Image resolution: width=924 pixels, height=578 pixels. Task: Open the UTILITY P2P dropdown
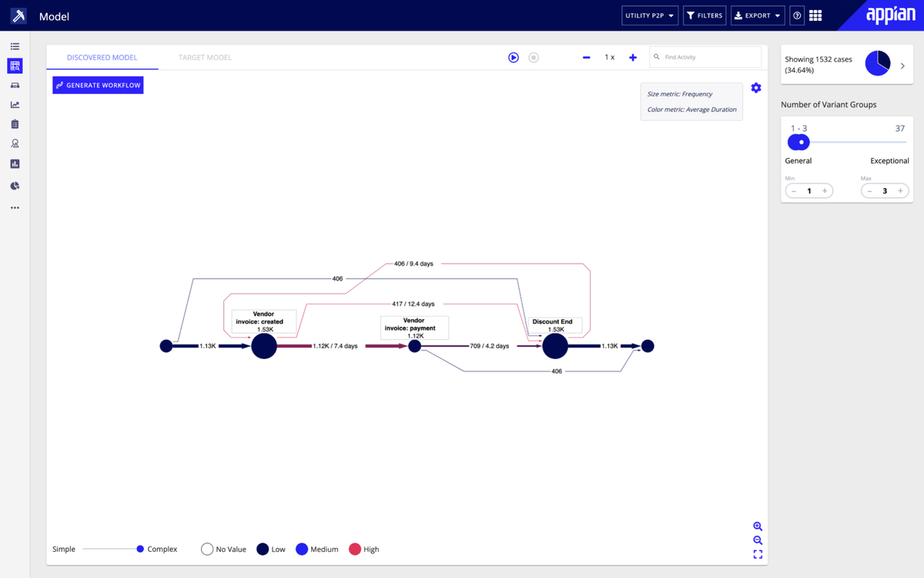[x=650, y=15]
